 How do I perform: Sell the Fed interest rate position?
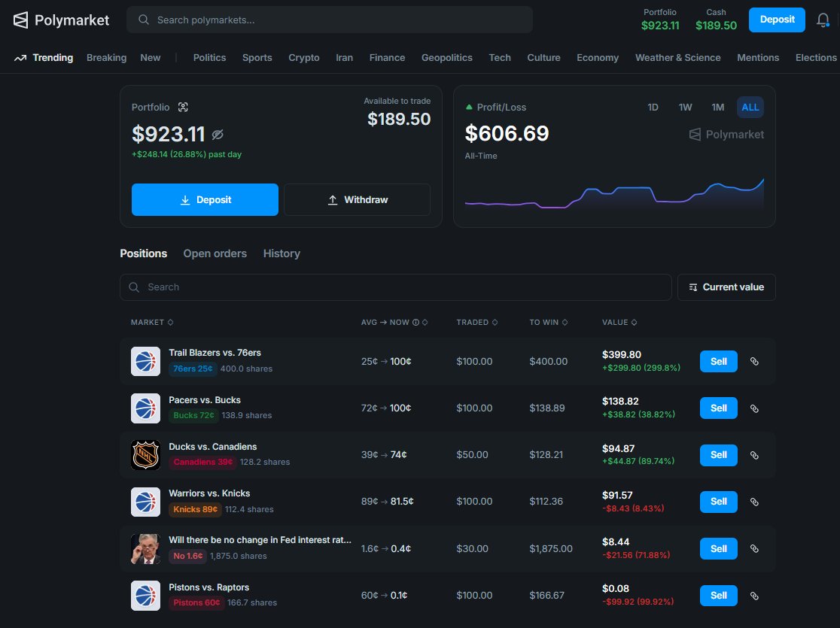coord(718,549)
